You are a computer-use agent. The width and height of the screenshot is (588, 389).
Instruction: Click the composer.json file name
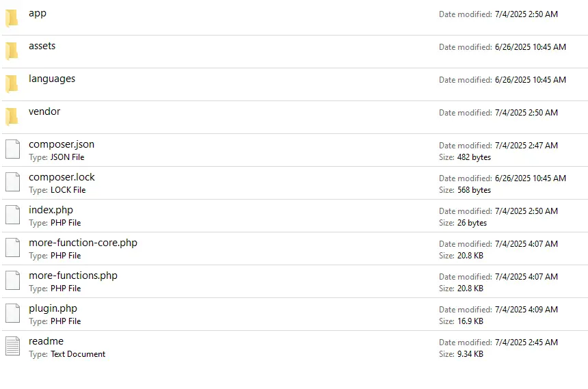(x=62, y=144)
